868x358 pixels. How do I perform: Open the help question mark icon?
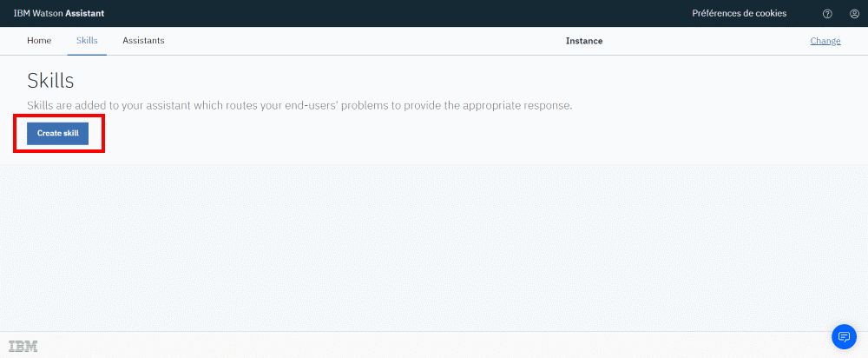pos(827,14)
